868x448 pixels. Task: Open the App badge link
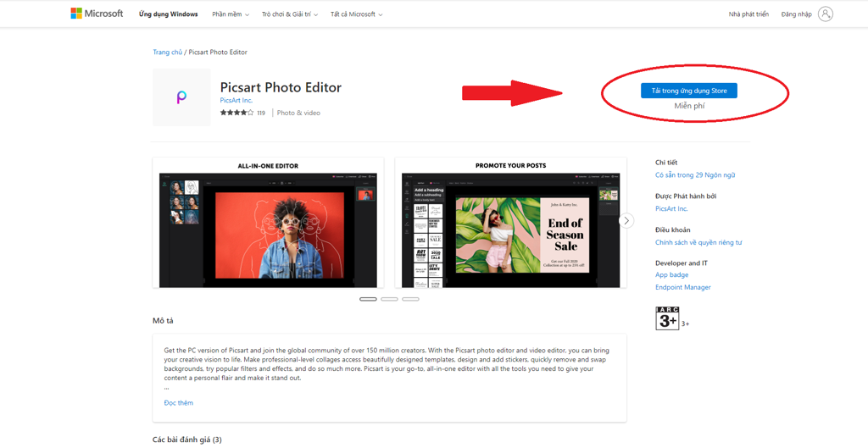pyautogui.click(x=672, y=275)
